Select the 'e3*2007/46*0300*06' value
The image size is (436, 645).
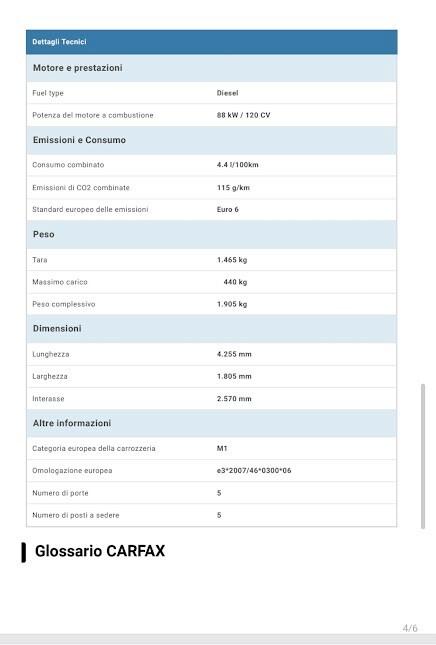pos(254,471)
